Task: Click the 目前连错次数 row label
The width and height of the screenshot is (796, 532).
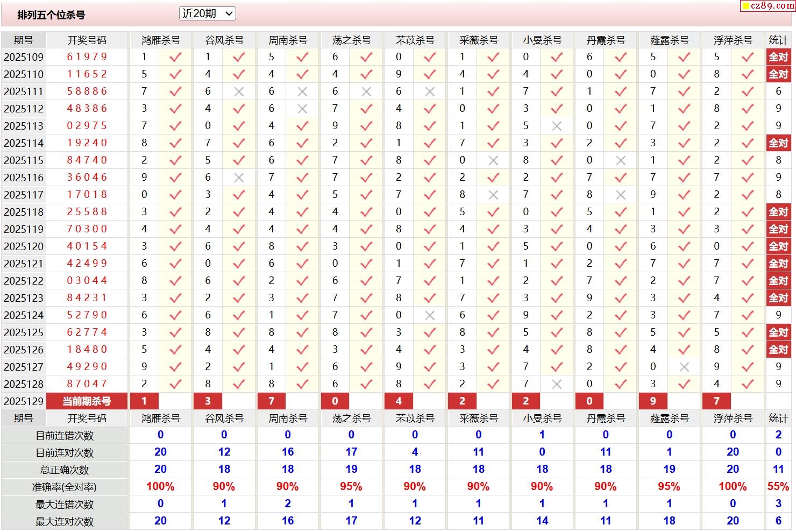Action: 65,436
